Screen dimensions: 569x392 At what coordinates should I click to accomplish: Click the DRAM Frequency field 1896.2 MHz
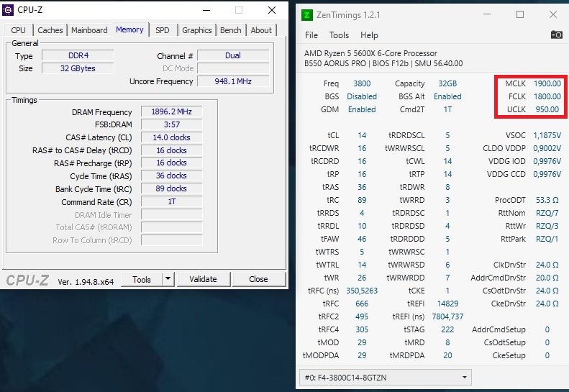[172, 111]
